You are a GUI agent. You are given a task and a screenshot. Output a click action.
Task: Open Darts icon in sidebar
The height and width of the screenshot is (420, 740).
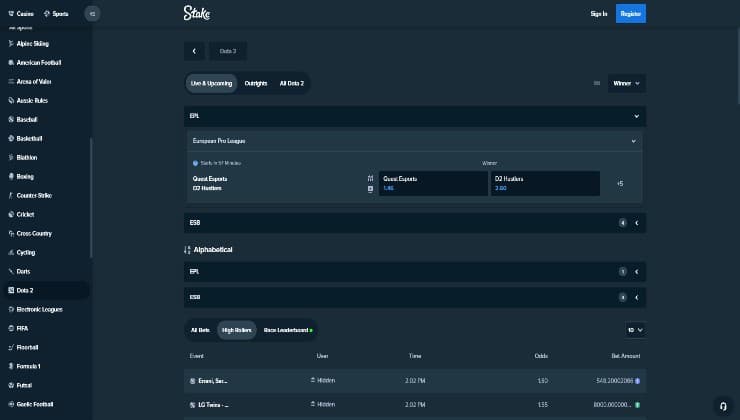tap(11, 271)
